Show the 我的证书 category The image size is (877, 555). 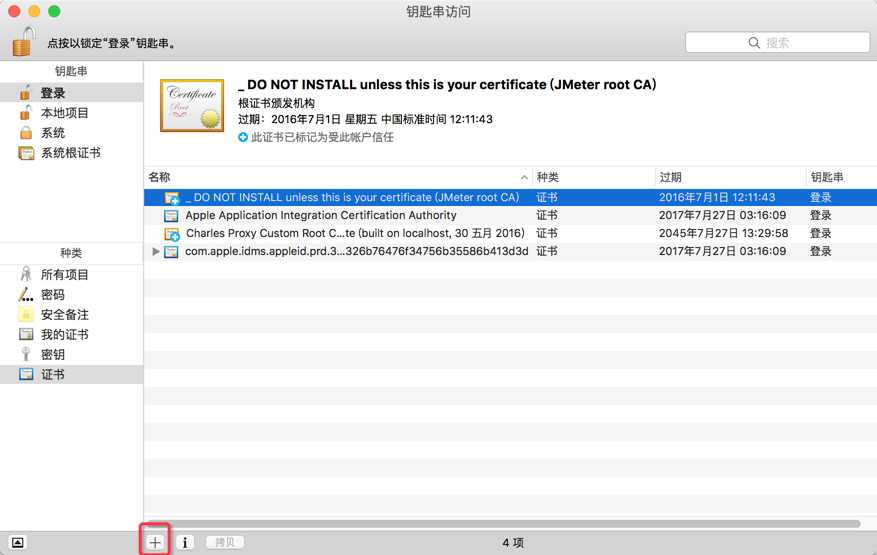pos(72,335)
